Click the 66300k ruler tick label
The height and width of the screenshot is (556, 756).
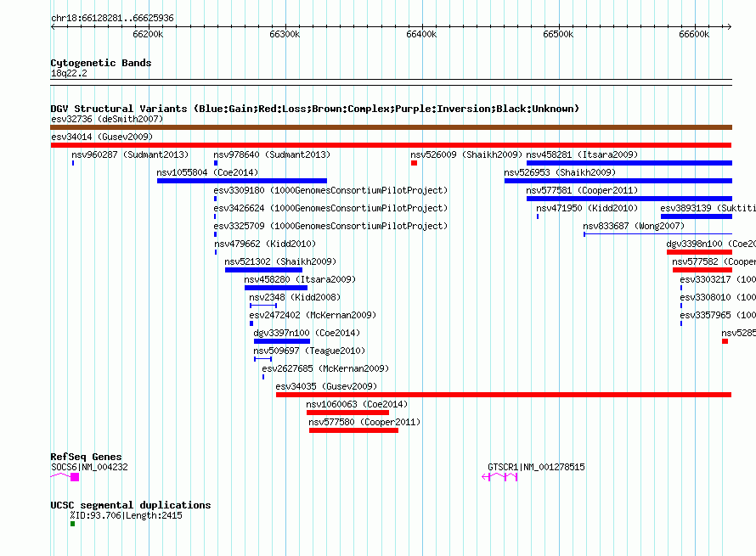pos(285,34)
